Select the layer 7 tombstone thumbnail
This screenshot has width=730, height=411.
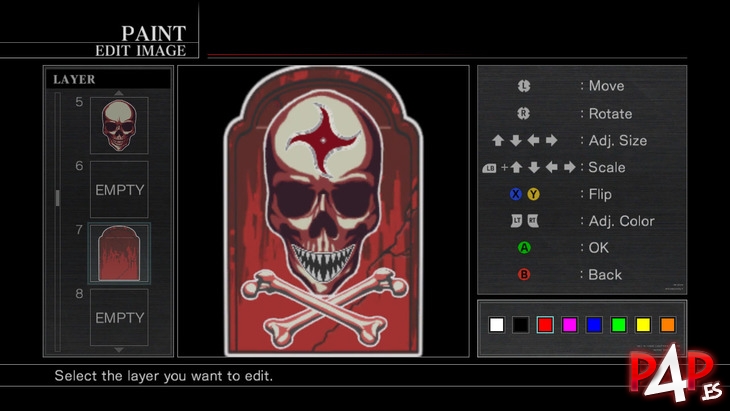tap(119, 253)
